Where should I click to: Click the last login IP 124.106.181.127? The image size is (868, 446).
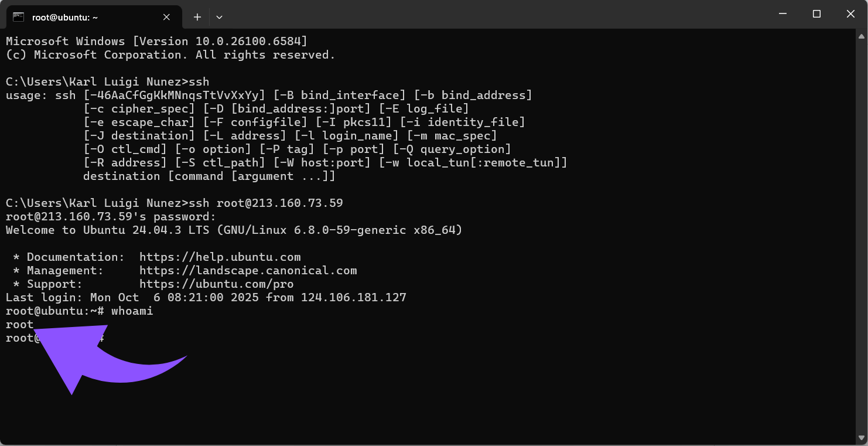click(353, 298)
